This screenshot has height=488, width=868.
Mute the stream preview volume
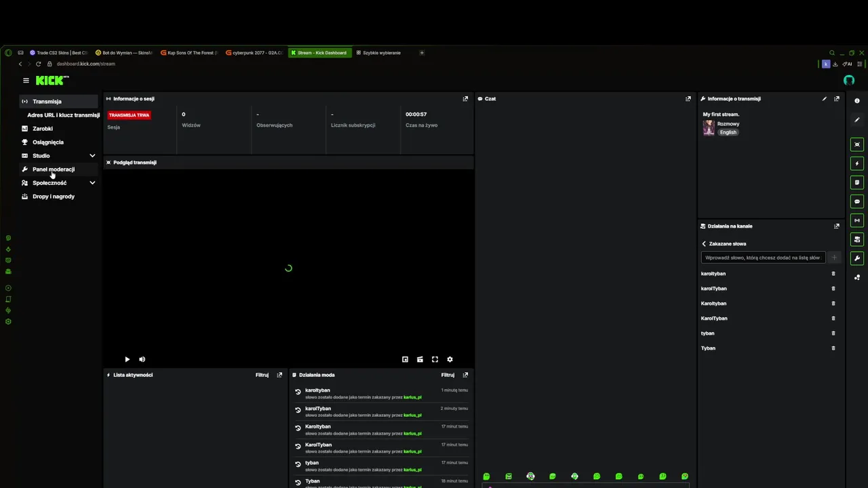(x=142, y=360)
